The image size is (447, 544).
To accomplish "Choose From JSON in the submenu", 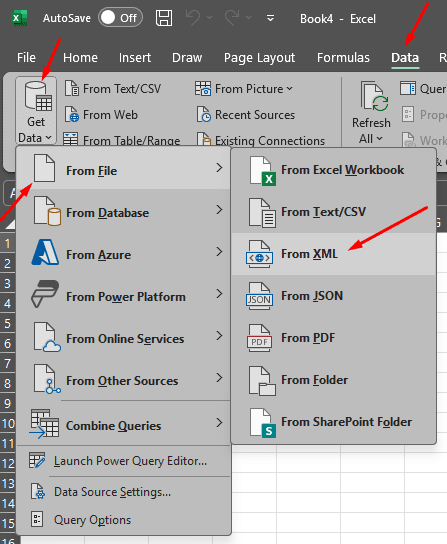I will (x=334, y=296).
